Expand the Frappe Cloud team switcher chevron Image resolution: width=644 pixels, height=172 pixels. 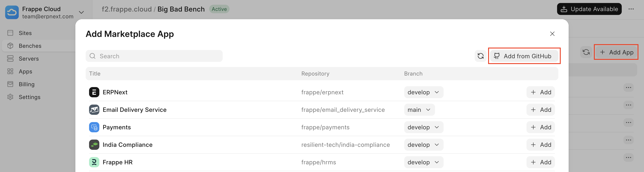[81, 12]
